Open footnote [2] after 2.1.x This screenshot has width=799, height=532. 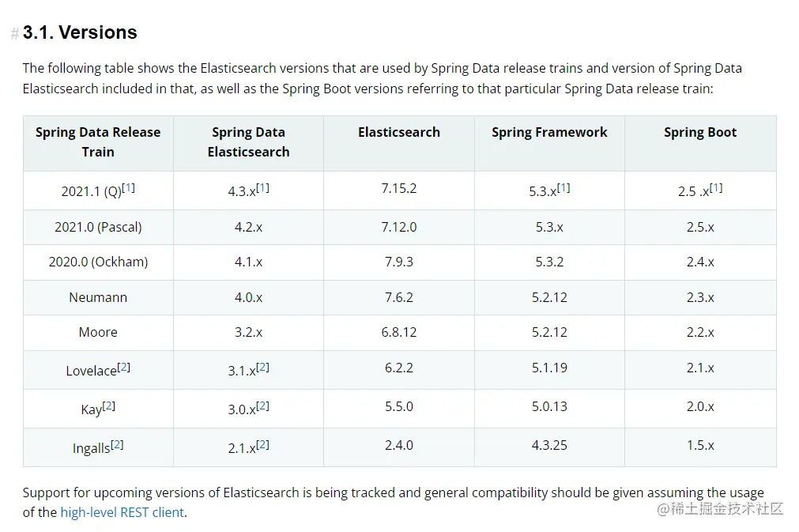pyautogui.click(x=262, y=445)
